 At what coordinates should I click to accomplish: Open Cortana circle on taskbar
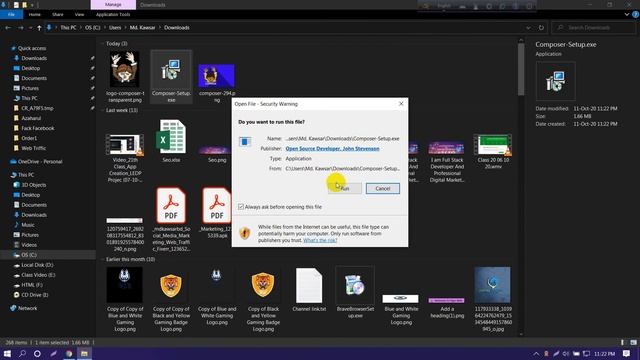pyautogui.click(x=37, y=353)
